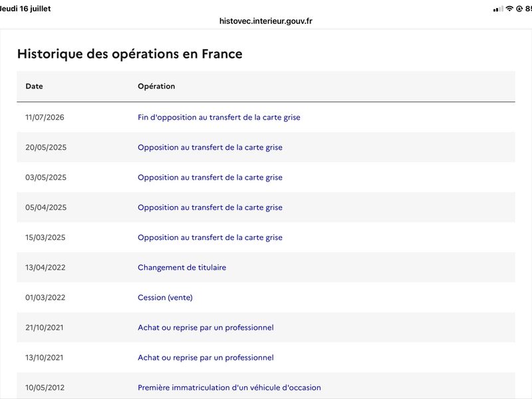Viewport: 532px width, 399px height.
Task: Click the 'Opération' column header
Action: click(x=156, y=86)
